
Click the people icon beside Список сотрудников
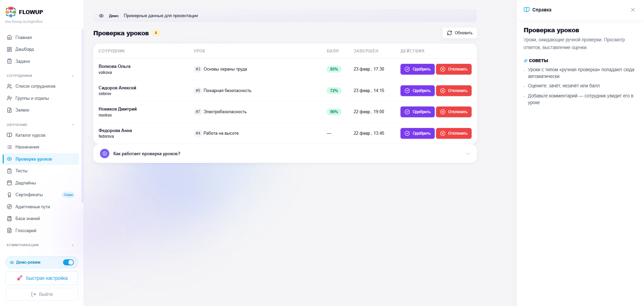[x=9, y=86]
